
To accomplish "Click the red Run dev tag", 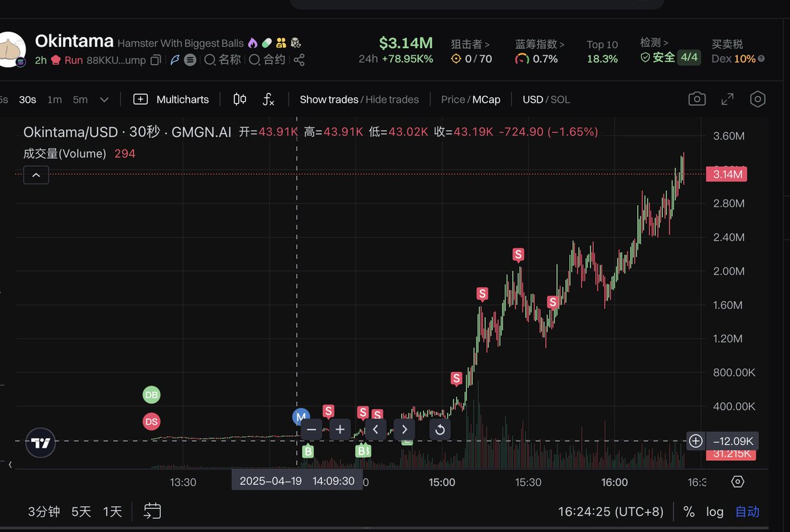I will [x=66, y=60].
